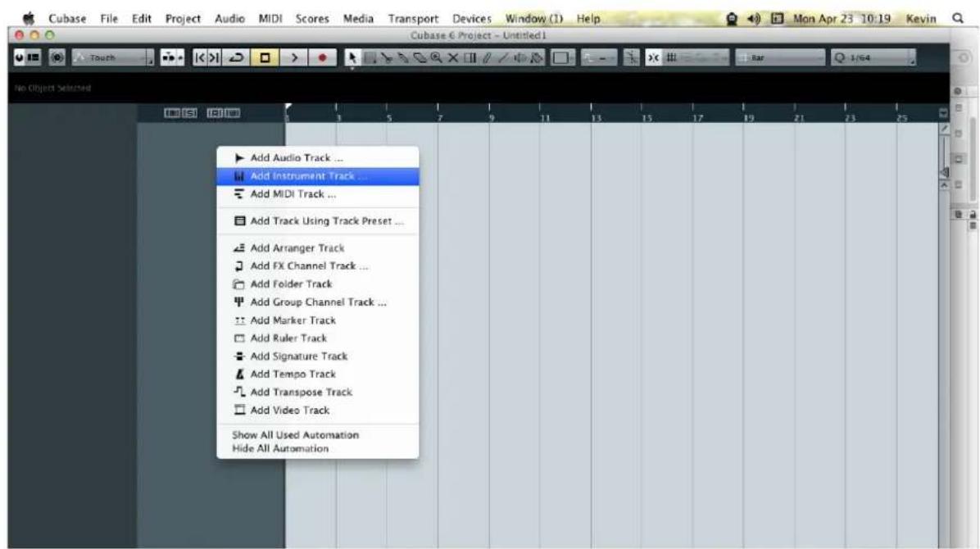Select Add Group Channel Track
This screenshot has height=549, width=980.
[317, 302]
